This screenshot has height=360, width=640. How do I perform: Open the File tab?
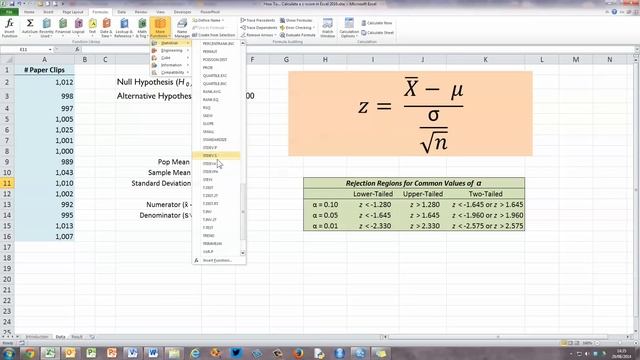pyautogui.click(x=9, y=12)
